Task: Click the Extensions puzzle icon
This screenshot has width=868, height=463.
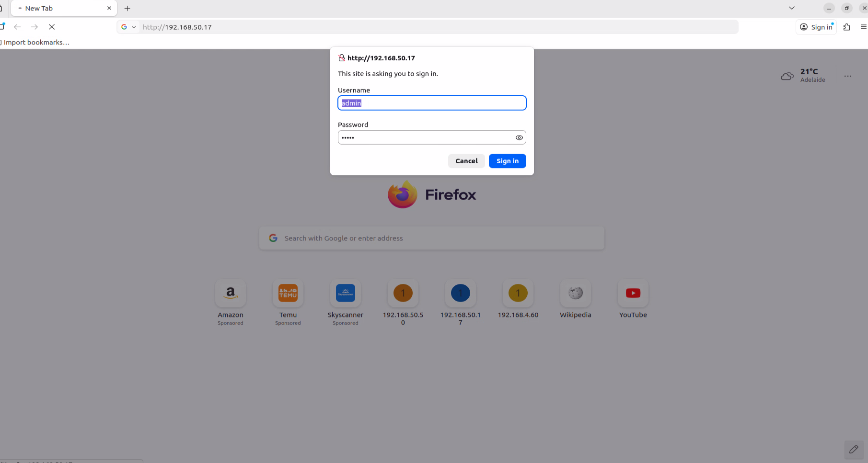Action: click(846, 27)
